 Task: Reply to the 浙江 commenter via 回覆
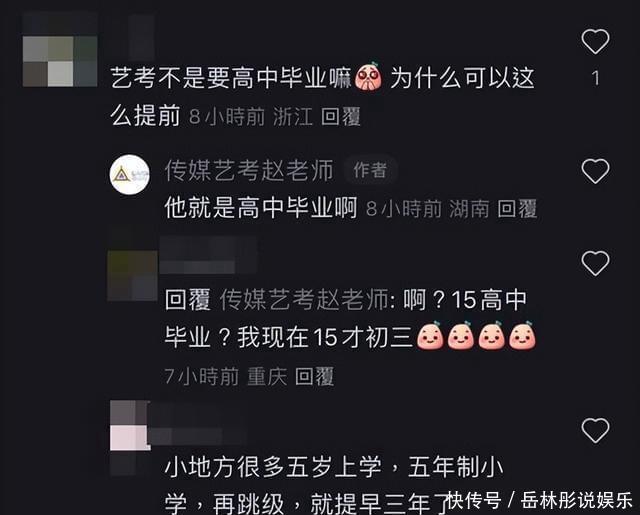tap(341, 117)
